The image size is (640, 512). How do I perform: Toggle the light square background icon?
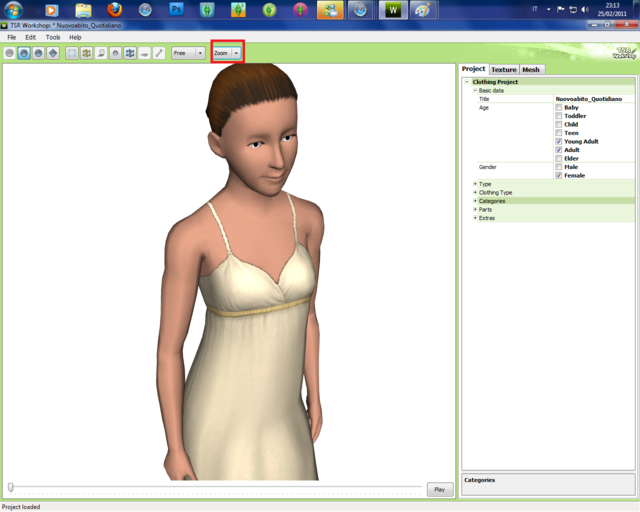click(x=72, y=53)
